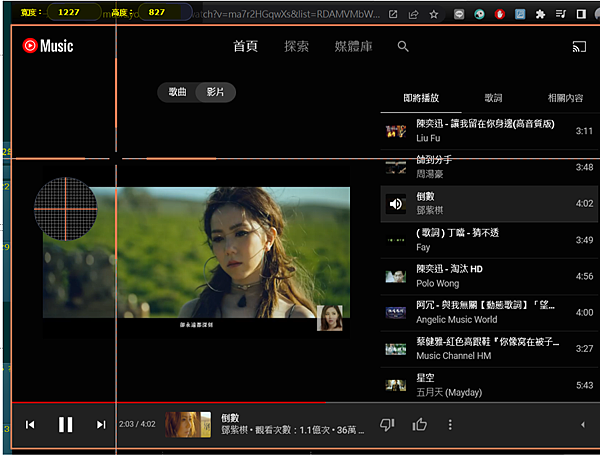Open the three-dot more actions menu
Image resolution: width=600 pixels, height=456 pixels.
450,425
